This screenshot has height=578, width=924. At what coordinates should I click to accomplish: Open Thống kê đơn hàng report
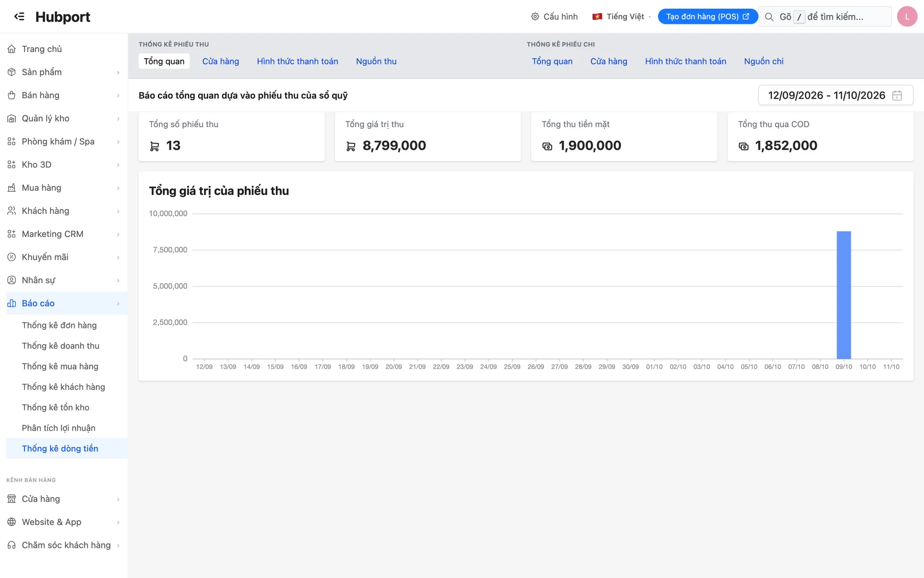tap(59, 325)
